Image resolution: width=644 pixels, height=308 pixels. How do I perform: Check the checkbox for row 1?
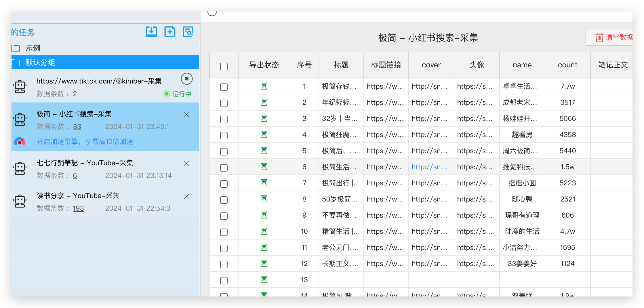click(x=224, y=87)
